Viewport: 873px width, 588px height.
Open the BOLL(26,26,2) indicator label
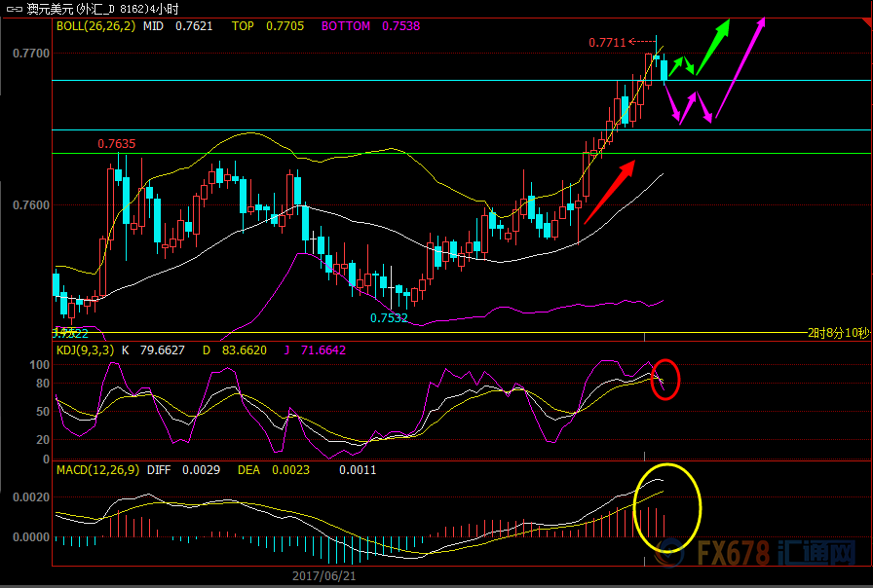95,26
